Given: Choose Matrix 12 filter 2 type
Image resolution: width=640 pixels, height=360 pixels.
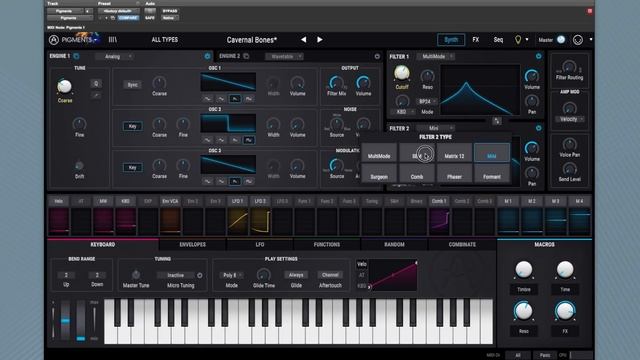Looking at the screenshot, I should (454, 153).
